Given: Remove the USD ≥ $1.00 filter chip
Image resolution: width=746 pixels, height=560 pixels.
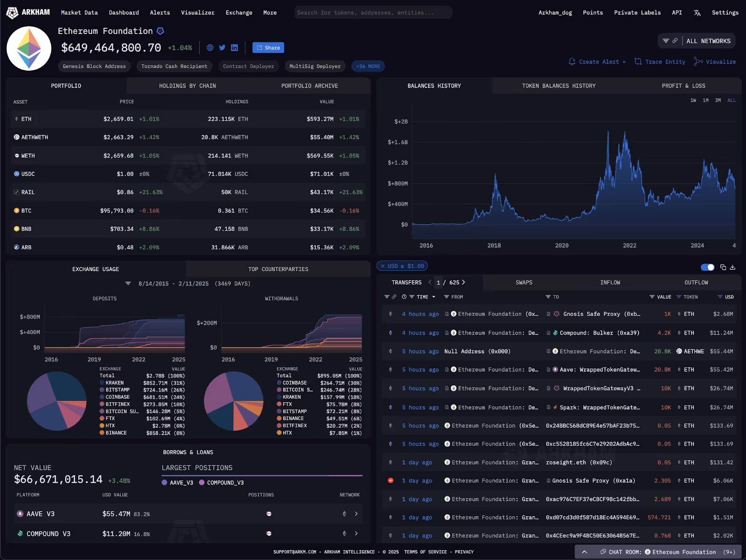Looking at the screenshot, I should point(383,266).
